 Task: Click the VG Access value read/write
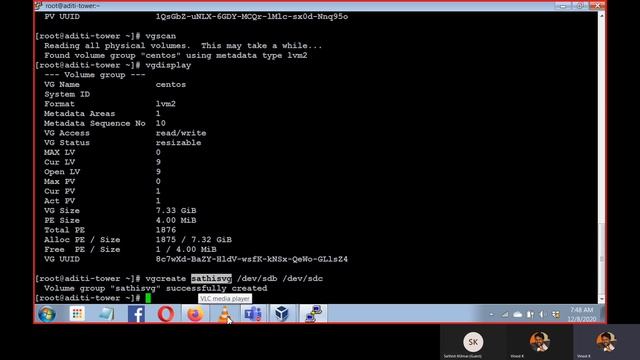pyautogui.click(x=181, y=133)
